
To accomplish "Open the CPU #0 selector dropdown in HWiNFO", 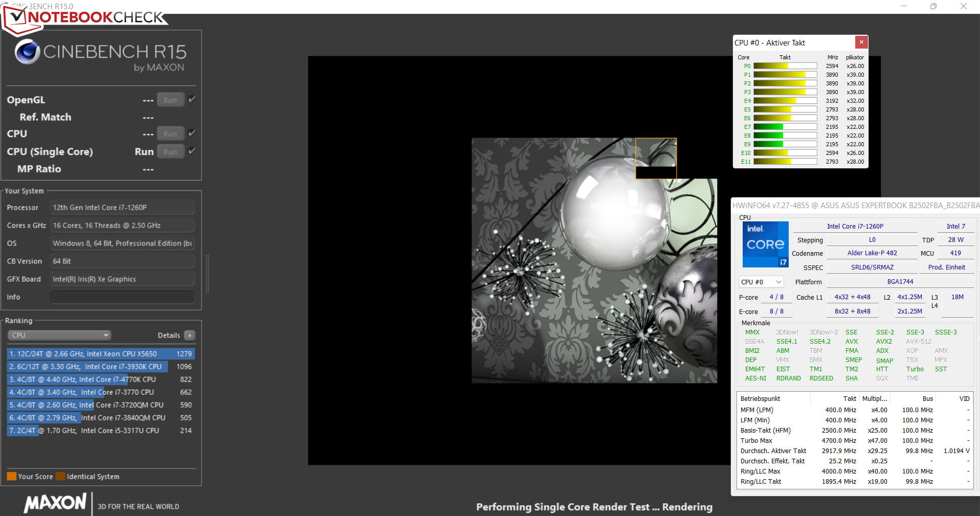I will coord(761,282).
